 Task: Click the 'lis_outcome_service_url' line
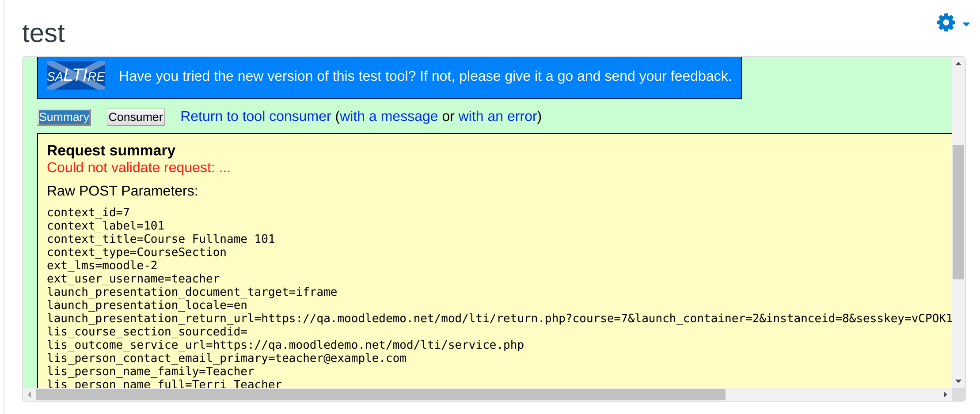(285, 345)
